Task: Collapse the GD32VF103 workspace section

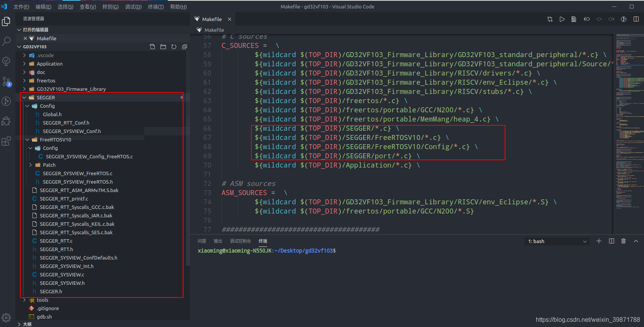Action: [19, 47]
